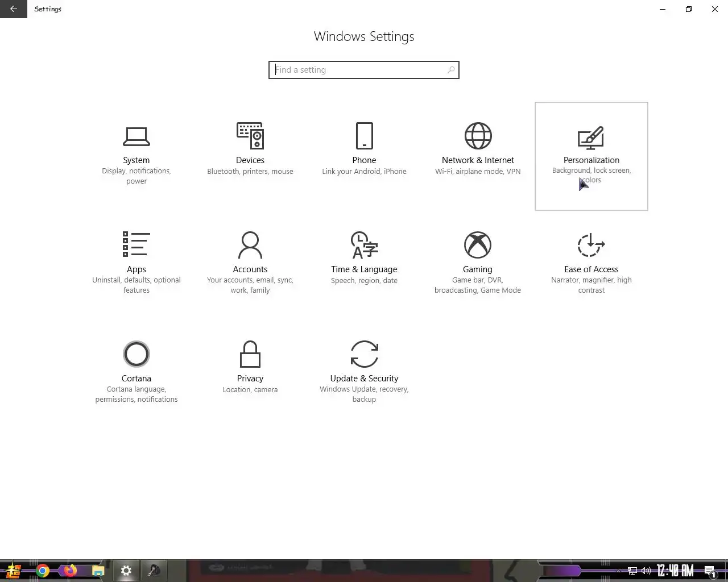Click the 12:40 AM taskbar clock
Image resolution: width=728 pixels, height=582 pixels.
click(675, 571)
